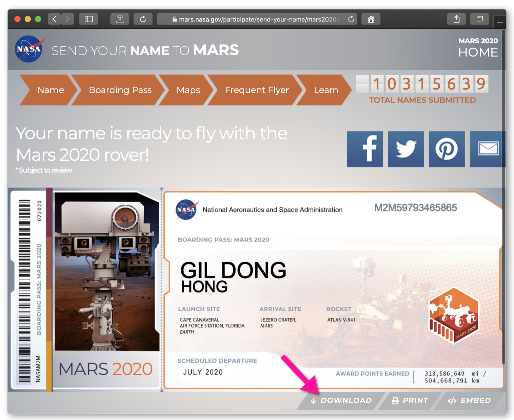Go back with Safari's back arrow
Viewport: 514px width, 420px height.
[x=54, y=19]
